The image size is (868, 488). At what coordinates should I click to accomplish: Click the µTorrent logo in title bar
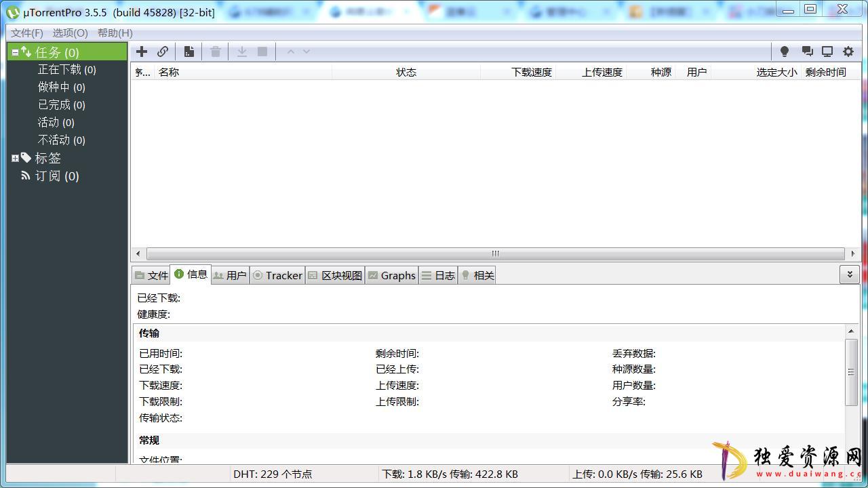pos(13,12)
